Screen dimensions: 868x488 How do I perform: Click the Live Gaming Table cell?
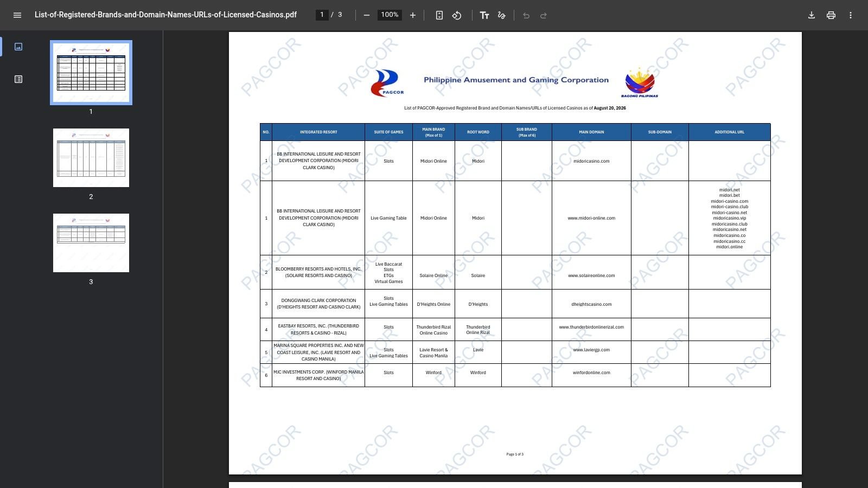[388, 218]
